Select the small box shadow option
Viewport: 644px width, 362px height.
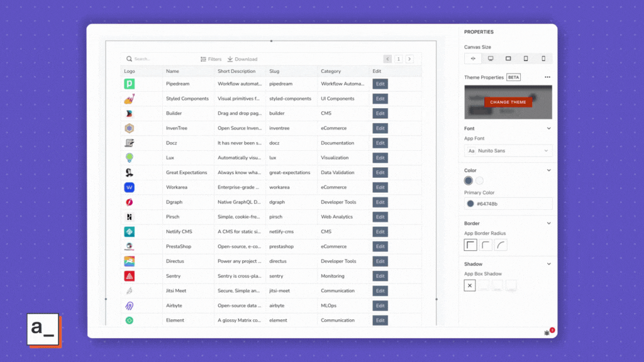[x=484, y=286]
